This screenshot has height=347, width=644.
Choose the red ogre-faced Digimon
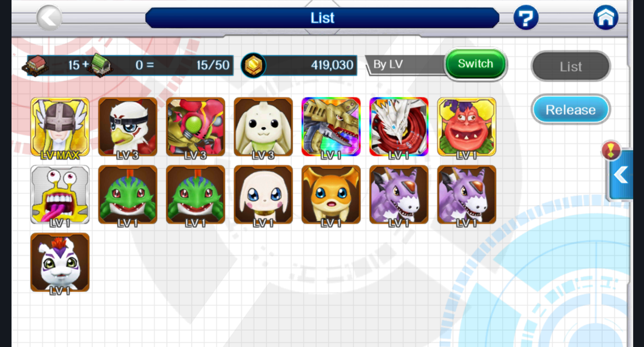click(x=466, y=127)
